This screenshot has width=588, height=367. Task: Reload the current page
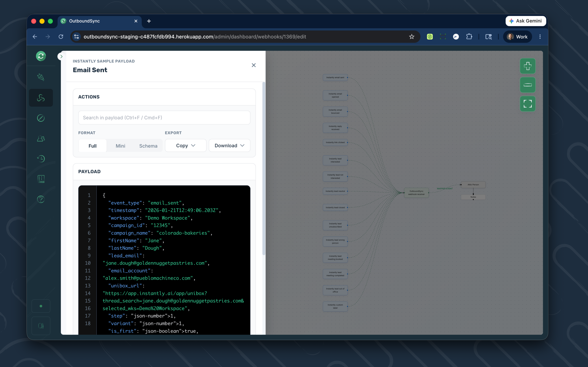click(61, 37)
